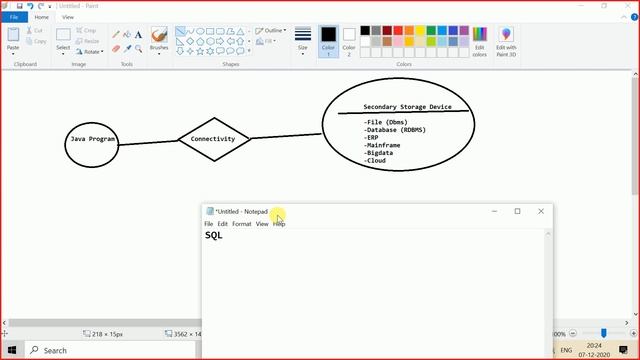Viewport: 640px width, 360px height.
Task: Click the Windows Search box on taskbar
Action: pyautogui.click(x=111, y=350)
